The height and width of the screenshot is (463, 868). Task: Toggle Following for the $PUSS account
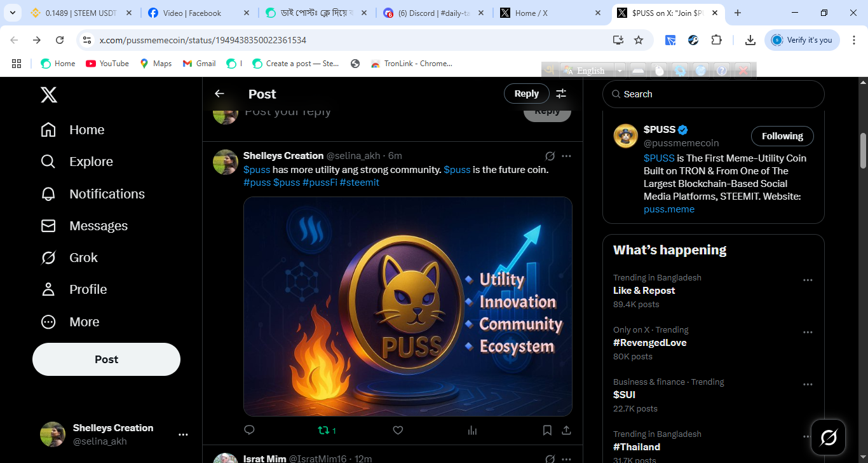click(782, 136)
